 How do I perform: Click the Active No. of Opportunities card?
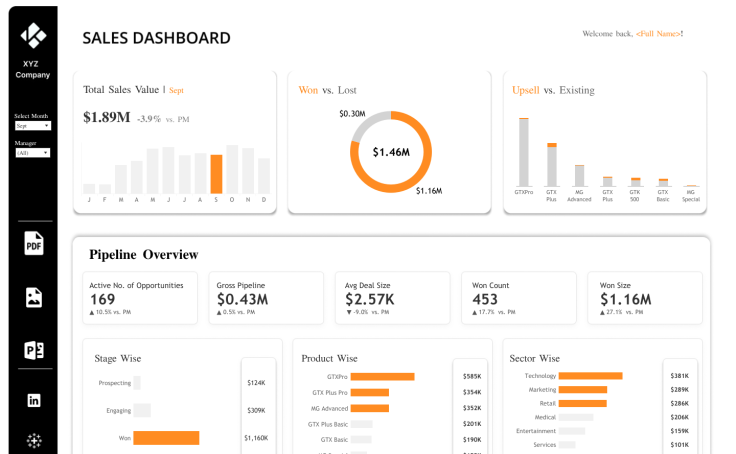click(140, 298)
